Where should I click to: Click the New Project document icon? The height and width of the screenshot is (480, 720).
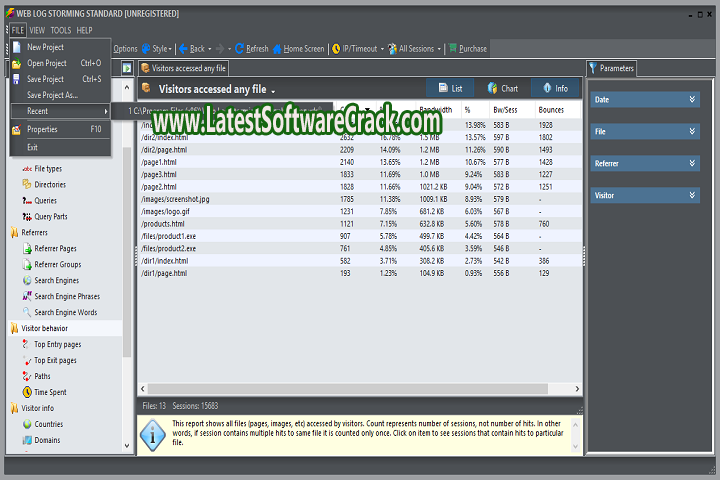click(x=17, y=47)
